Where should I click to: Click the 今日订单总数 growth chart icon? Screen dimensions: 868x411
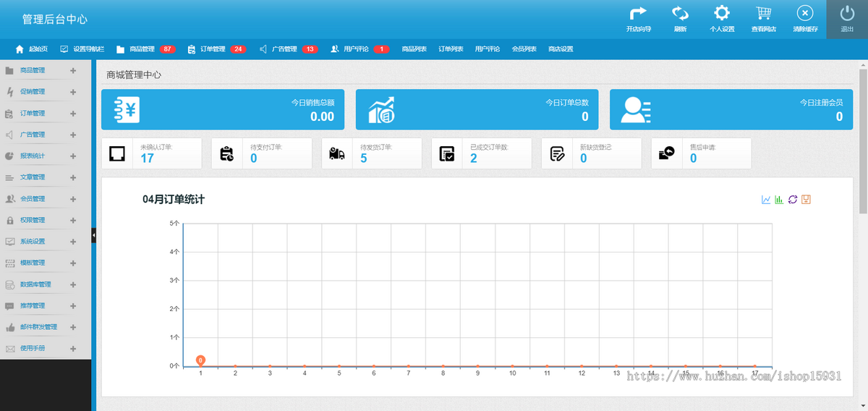coord(381,109)
